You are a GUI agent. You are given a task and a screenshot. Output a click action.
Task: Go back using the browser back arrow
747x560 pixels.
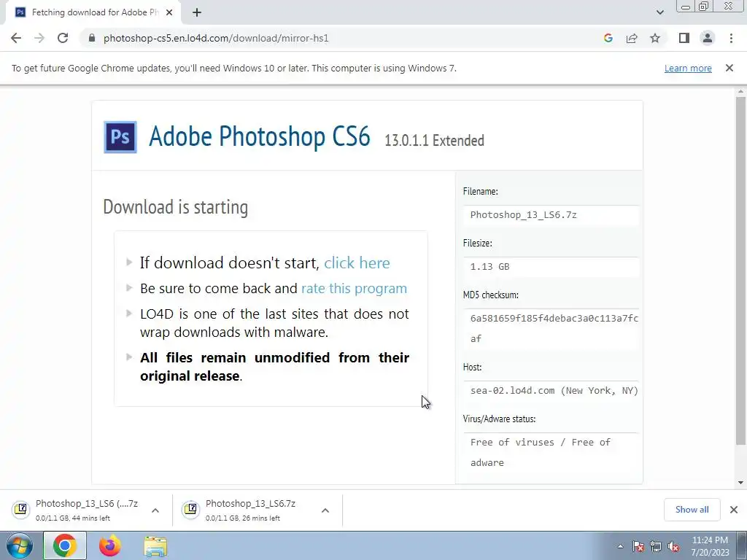[16, 38]
